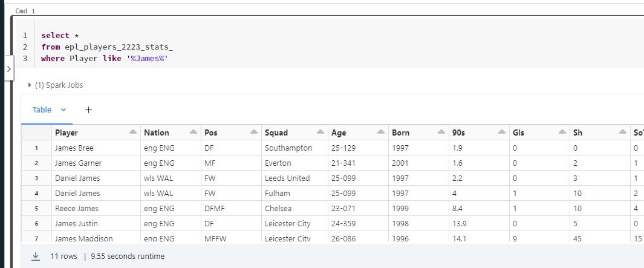
Task: Download the query results
Action: [36, 256]
